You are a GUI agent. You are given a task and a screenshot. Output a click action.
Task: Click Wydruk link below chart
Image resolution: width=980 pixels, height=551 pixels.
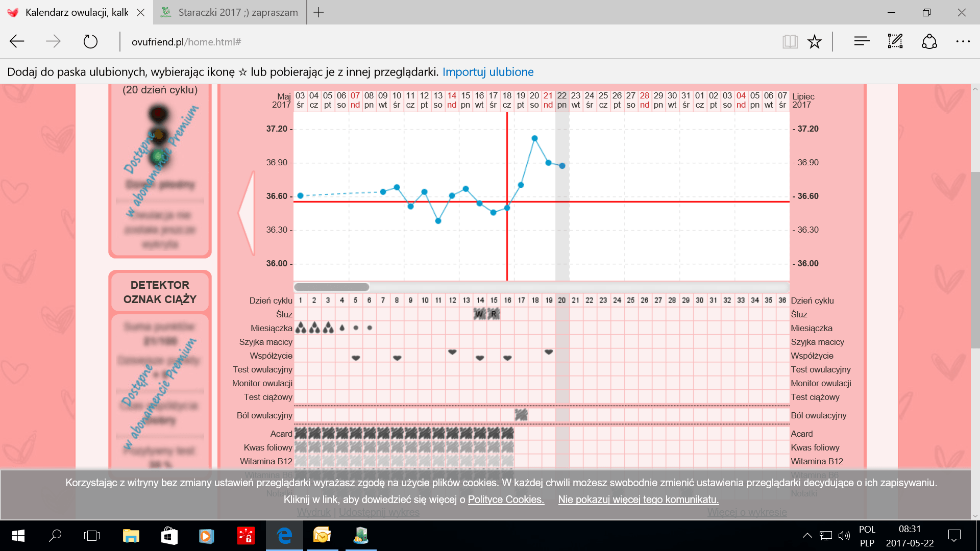click(314, 512)
